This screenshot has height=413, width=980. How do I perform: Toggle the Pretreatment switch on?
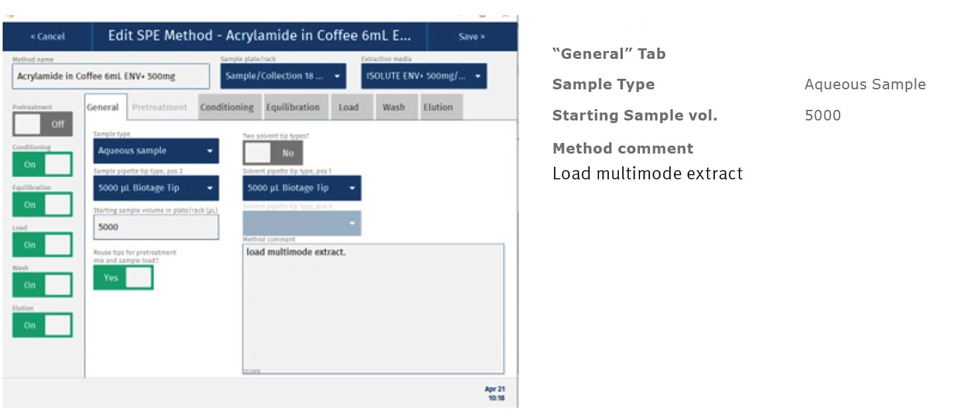42,124
